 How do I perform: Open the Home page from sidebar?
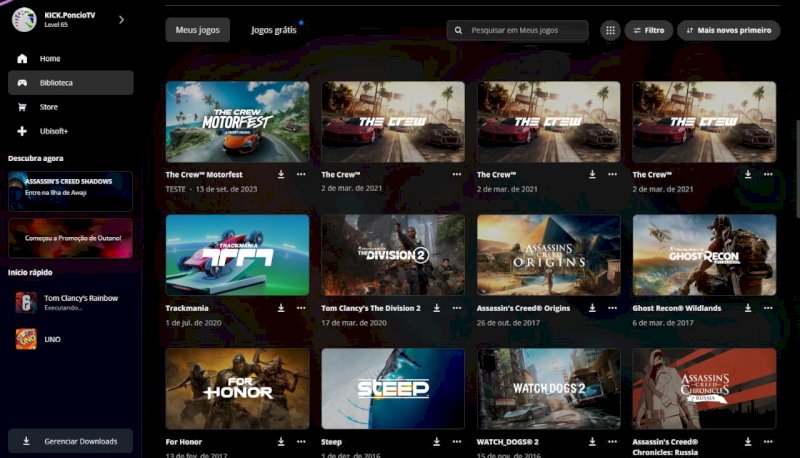coord(70,59)
